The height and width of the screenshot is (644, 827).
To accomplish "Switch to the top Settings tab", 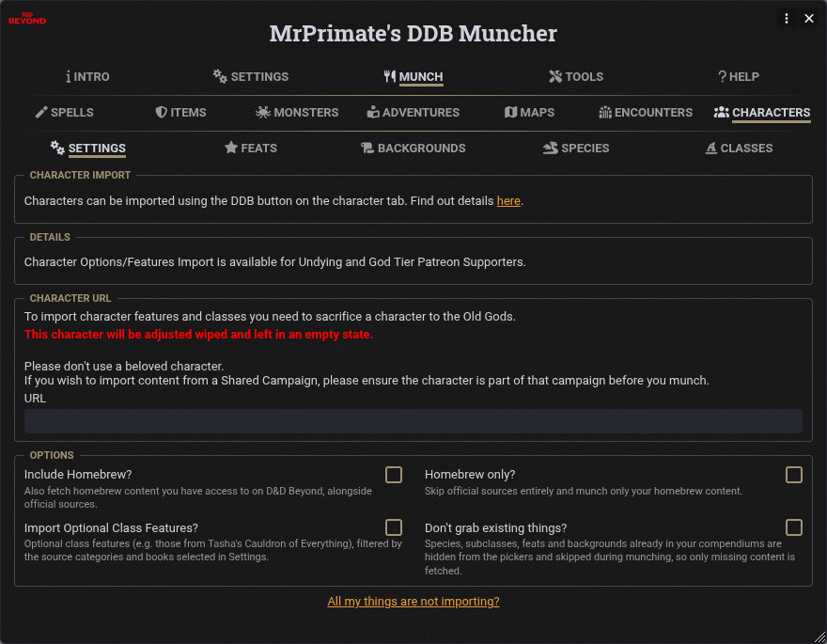I will click(x=251, y=76).
